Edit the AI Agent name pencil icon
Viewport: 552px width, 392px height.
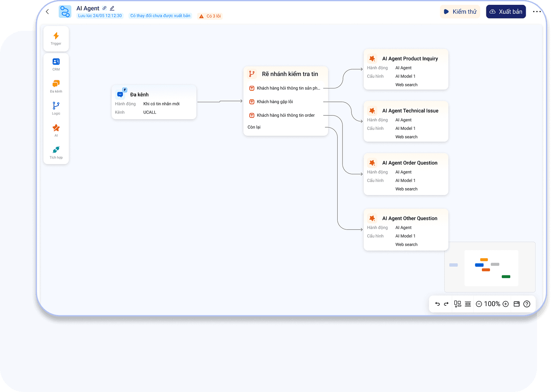(112, 8)
